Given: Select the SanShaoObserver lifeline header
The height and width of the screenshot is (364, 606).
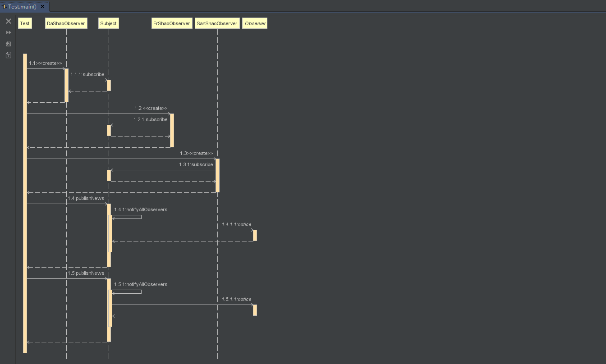Looking at the screenshot, I should [217, 23].
